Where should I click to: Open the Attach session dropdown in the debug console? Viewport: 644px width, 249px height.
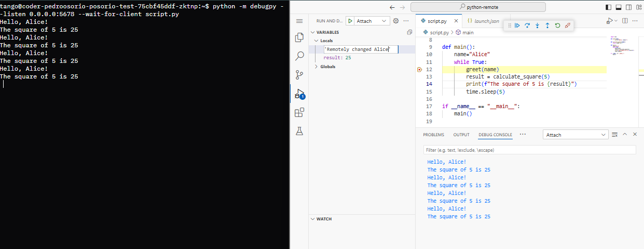pos(576,135)
